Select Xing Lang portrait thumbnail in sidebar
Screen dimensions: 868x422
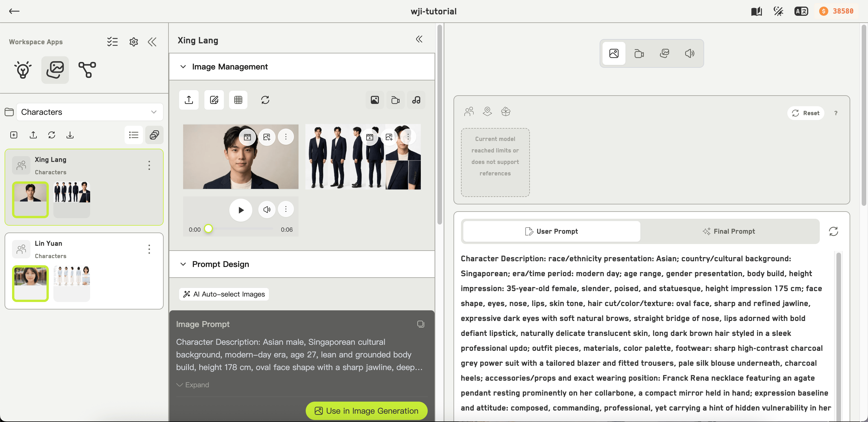click(x=30, y=200)
